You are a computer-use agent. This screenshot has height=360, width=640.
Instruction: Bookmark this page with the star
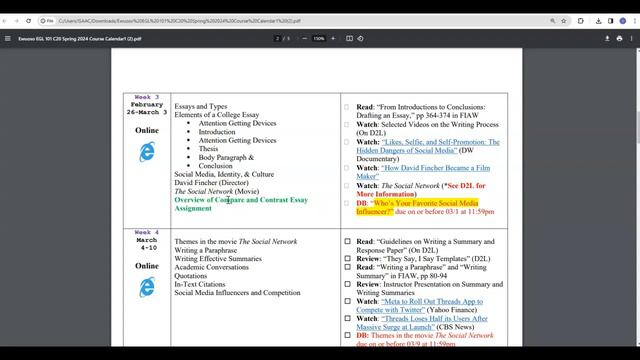coord(564,21)
